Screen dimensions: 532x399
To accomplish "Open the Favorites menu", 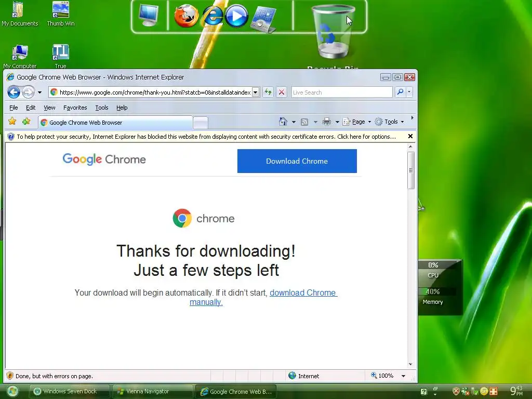I will [75, 108].
